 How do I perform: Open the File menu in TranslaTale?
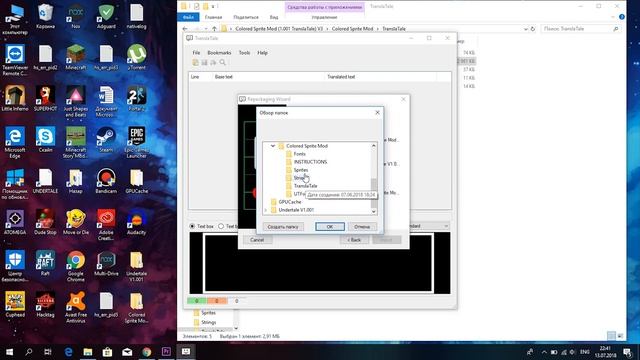click(196, 53)
